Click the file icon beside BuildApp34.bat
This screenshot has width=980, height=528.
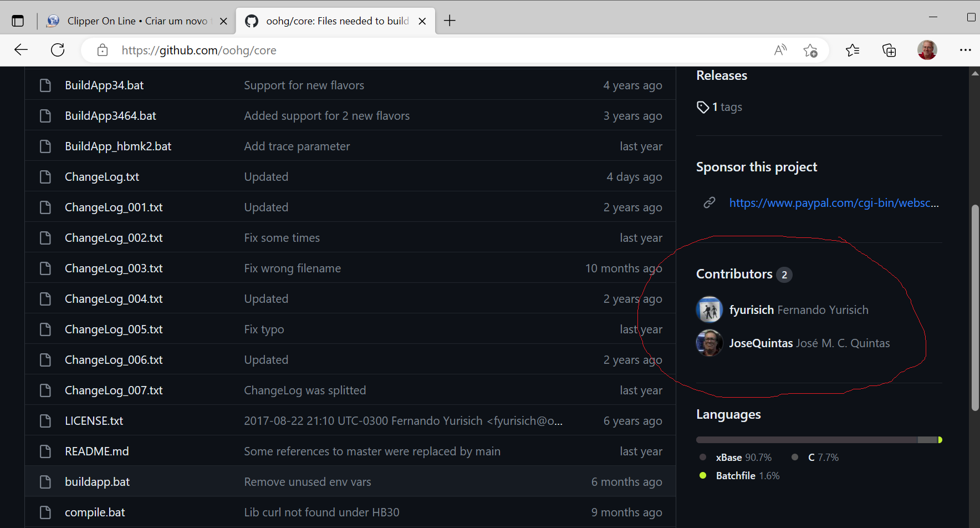coord(45,85)
